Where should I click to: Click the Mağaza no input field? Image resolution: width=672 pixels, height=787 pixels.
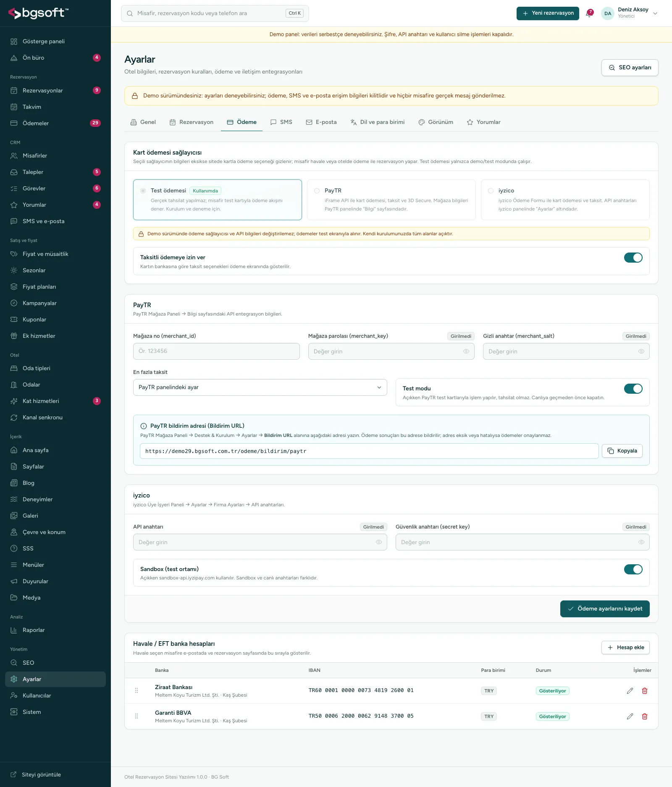(x=216, y=351)
